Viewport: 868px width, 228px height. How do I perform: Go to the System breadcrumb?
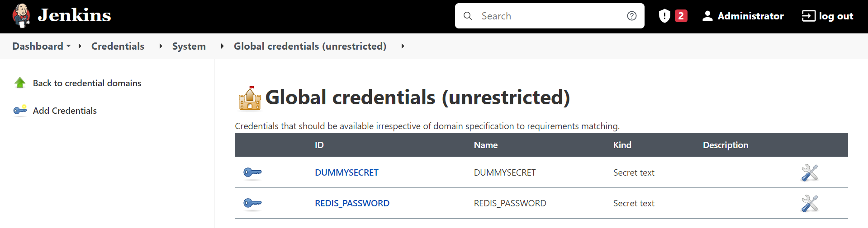point(189,46)
